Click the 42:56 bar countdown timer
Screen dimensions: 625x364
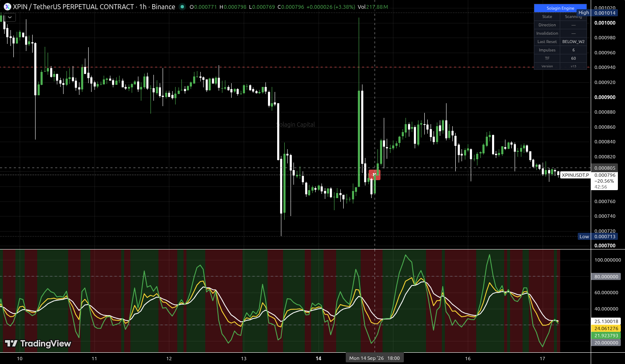(601, 187)
